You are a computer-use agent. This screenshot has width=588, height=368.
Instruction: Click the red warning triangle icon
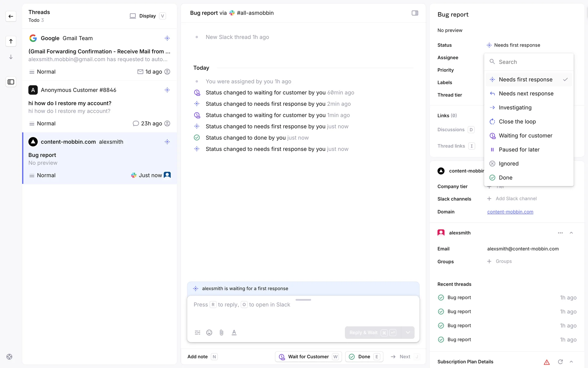click(x=547, y=362)
